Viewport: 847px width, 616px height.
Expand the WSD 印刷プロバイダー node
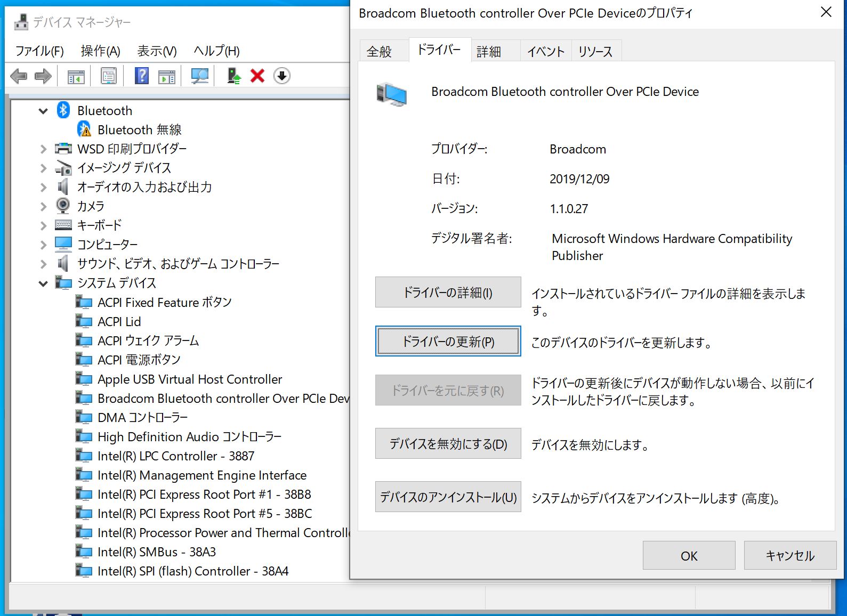43,149
